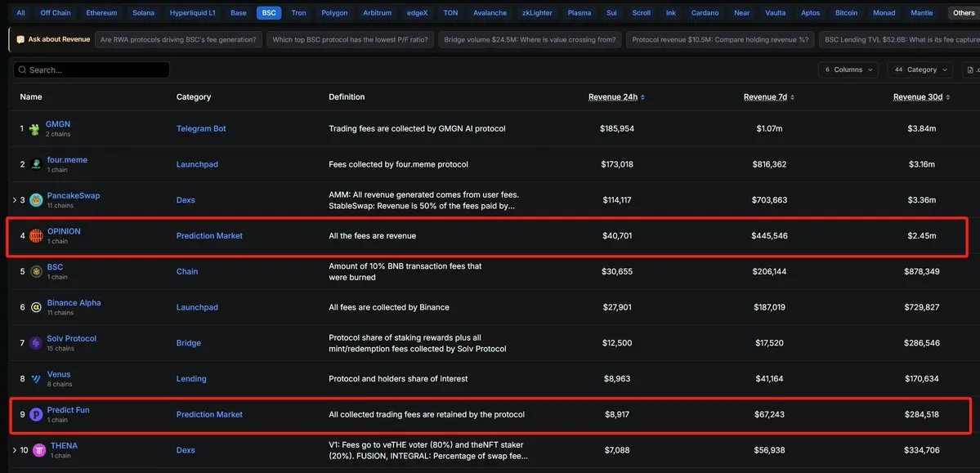
Task: Click the THENA protocol logo icon
Action: pyautogui.click(x=39, y=450)
